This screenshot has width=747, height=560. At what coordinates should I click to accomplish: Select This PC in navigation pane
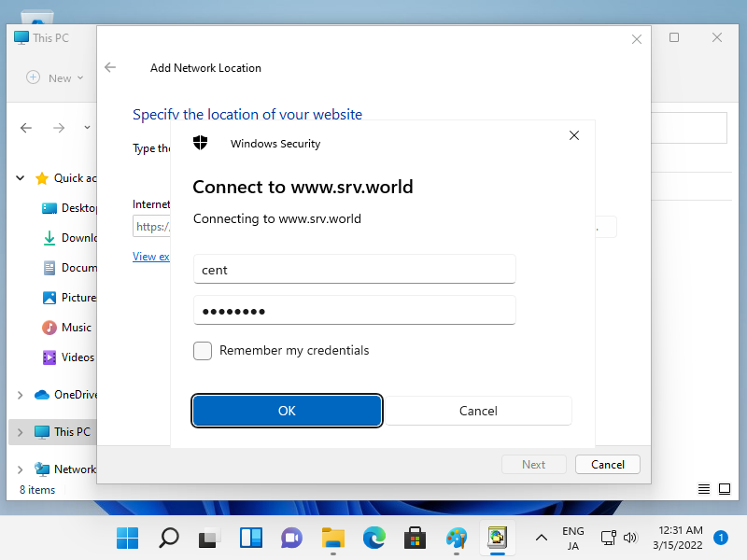coord(71,432)
